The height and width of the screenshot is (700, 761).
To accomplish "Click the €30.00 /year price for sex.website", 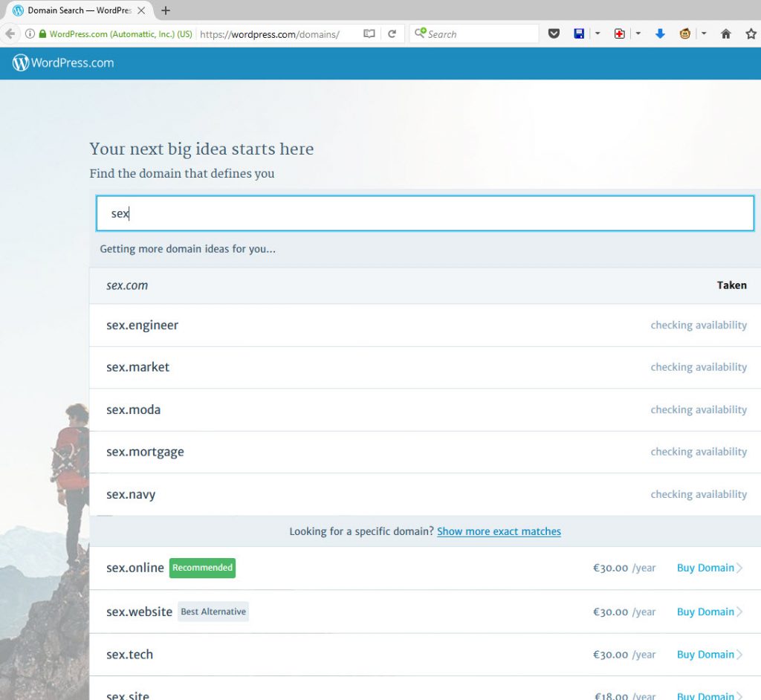I will (x=624, y=612).
